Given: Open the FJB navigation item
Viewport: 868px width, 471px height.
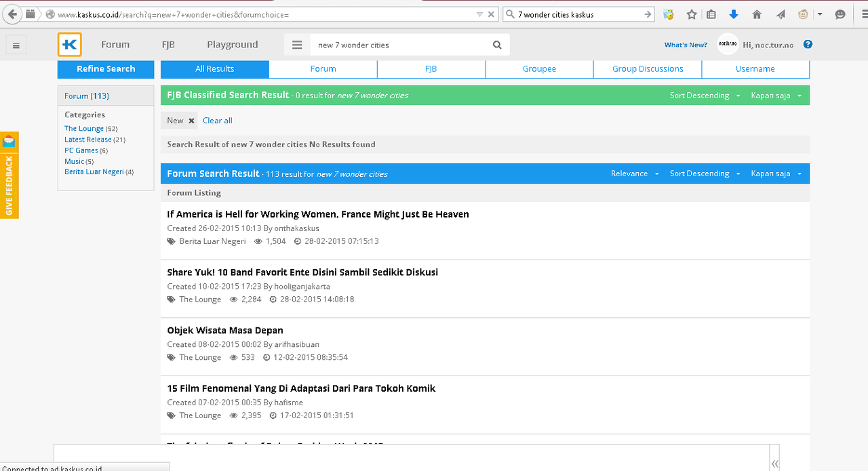Looking at the screenshot, I should point(168,45).
